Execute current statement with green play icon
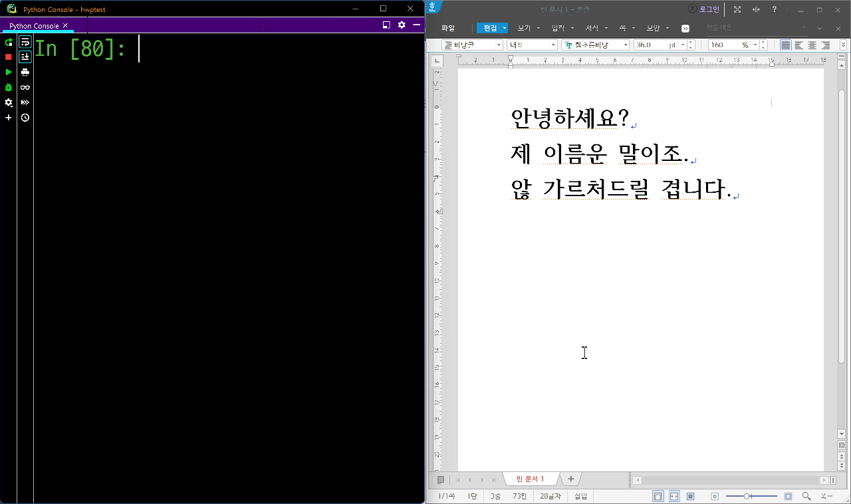 (9, 72)
